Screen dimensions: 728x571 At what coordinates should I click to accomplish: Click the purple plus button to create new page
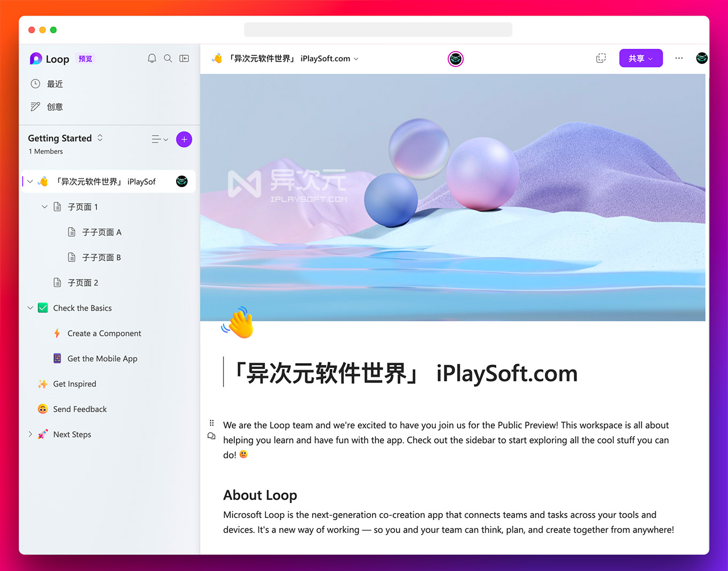184,139
